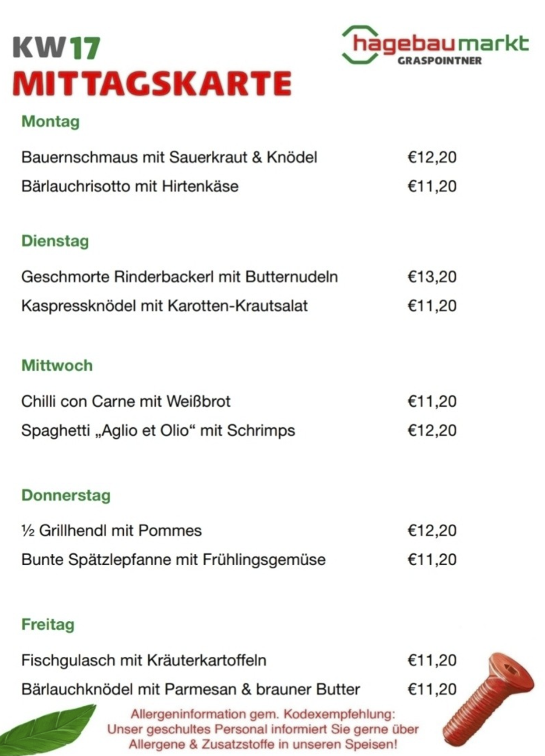
Task: Click the €13,20 price for Rinderbackerl
Action: tap(432, 277)
